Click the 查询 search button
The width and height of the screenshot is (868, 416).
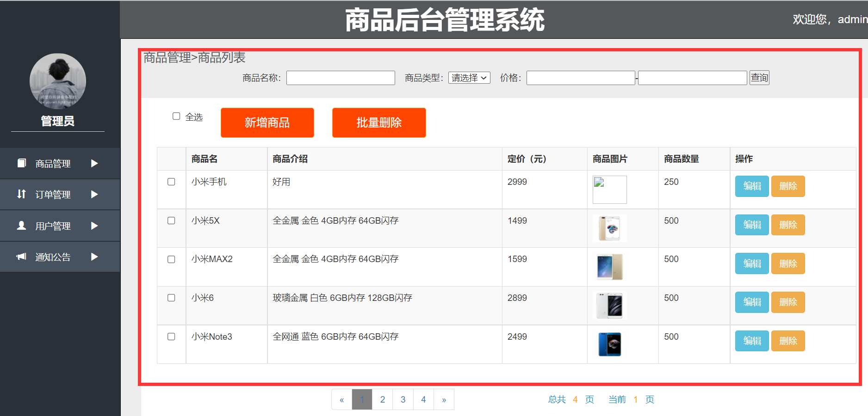pos(759,77)
